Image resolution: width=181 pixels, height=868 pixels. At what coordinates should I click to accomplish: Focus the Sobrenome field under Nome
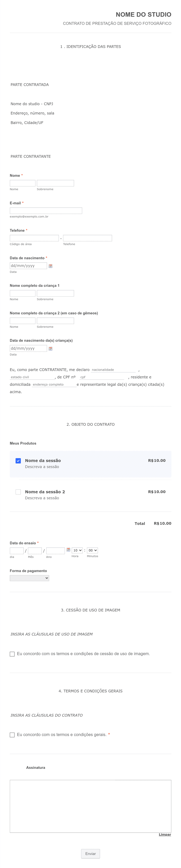pos(55,183)
